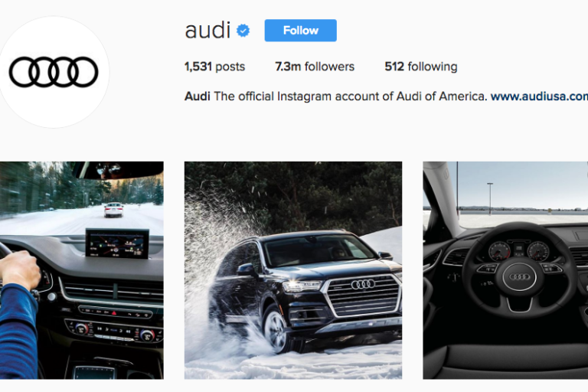588x392 pixels.
Task: Click the white car ahead on snowy road
Action: point(113,209)
